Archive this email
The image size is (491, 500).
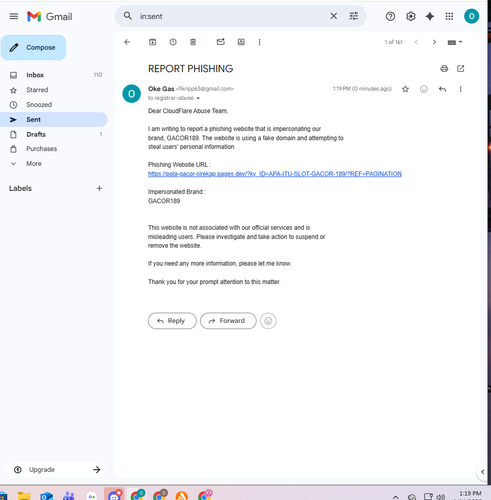coord(152,42)
